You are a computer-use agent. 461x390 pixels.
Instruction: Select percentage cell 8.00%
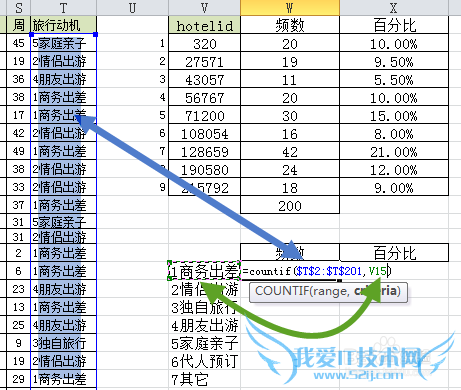point(394,133)
